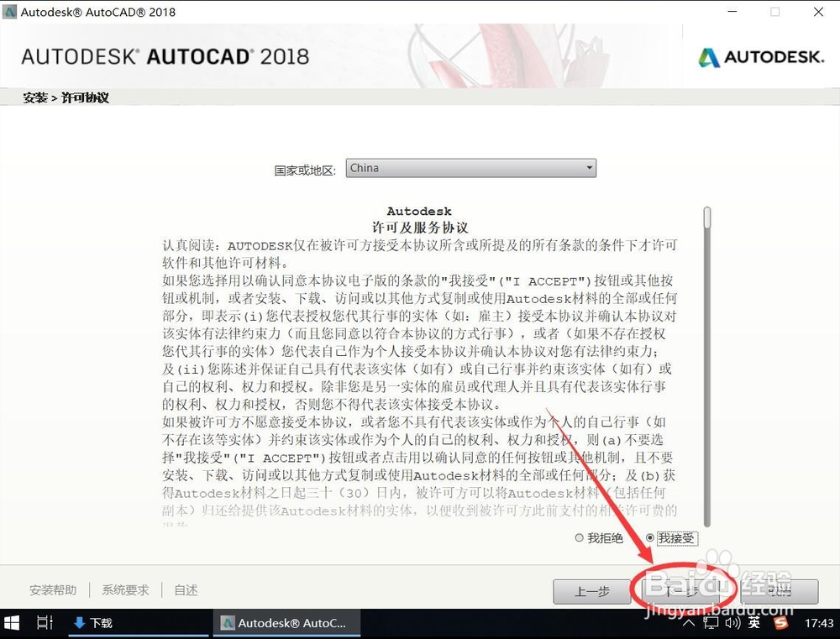Open the 系统要求 system requirements link
The height and width of the screenshot is (639, 840).
(125, 590)
